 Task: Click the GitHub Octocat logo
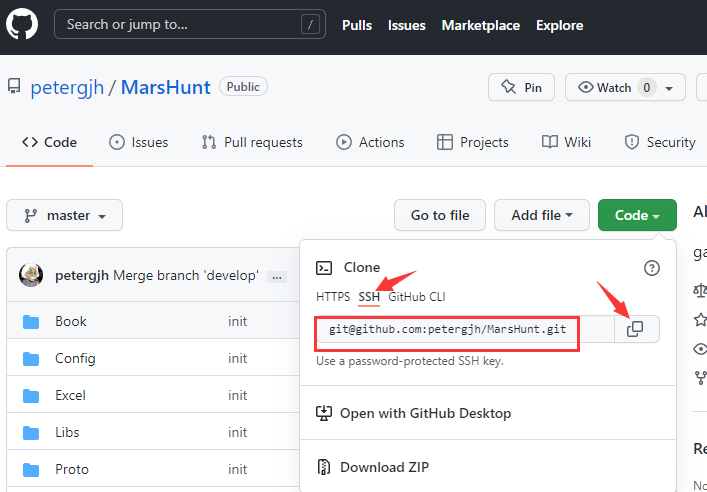(x=22, y=24)
